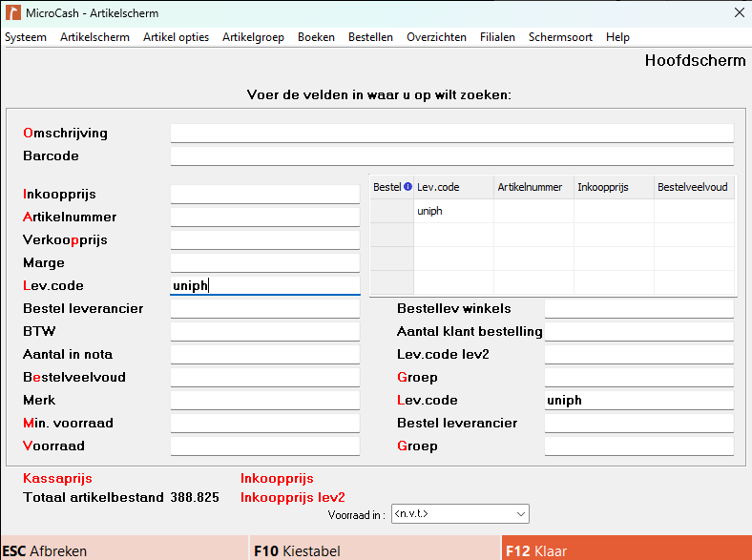Click the MicroCash app icon in title bar
Viewport: 752px width, 560px height.
13,13
